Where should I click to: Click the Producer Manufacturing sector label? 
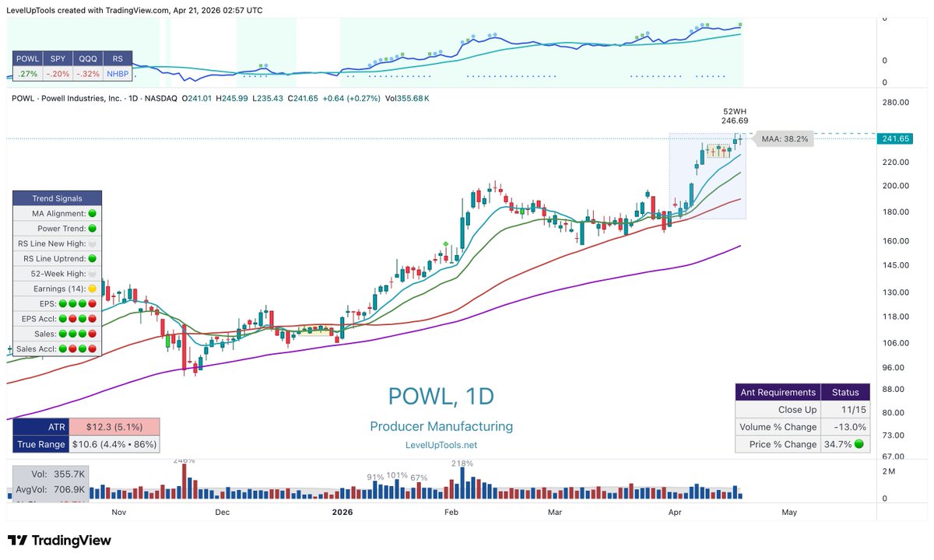(441, 426)
